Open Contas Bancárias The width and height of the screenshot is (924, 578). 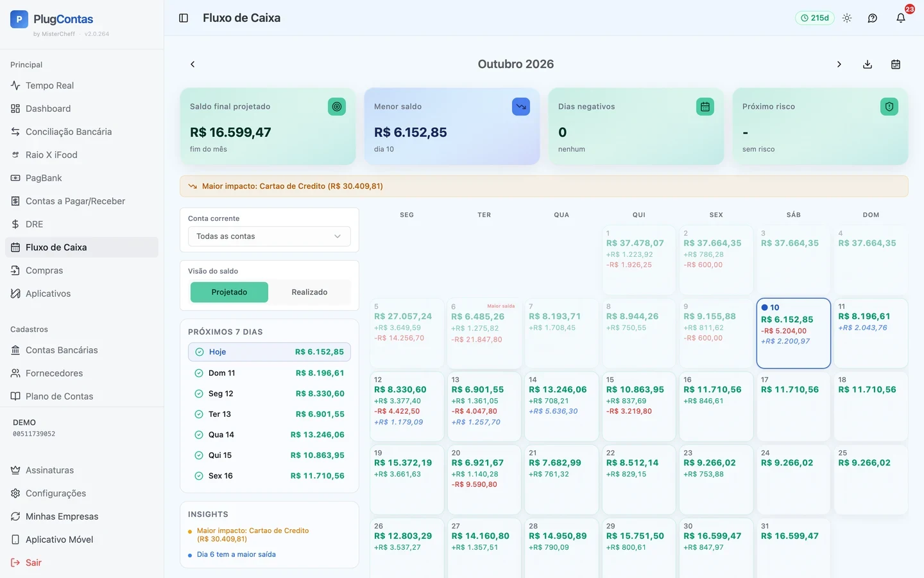81,350
